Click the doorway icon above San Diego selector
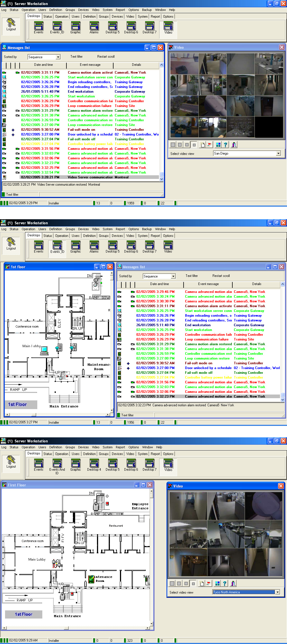The height and width of the screenshot is (644, 287). coord(234,145)
